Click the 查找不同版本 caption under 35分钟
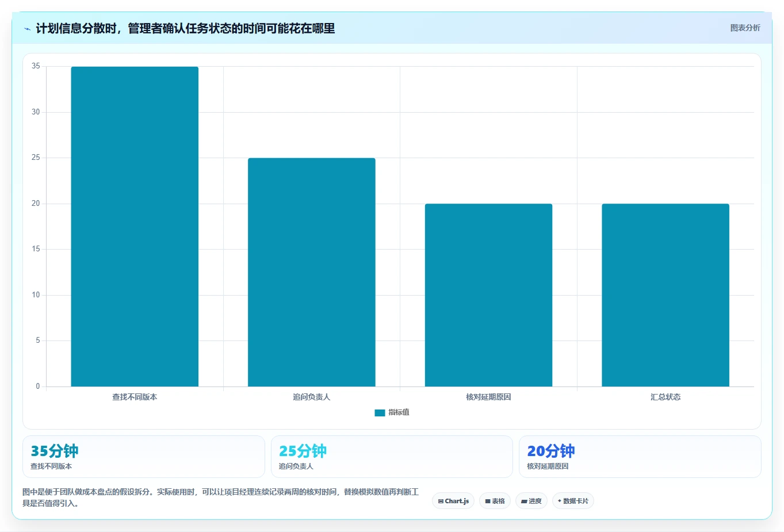 coord(51,466)
